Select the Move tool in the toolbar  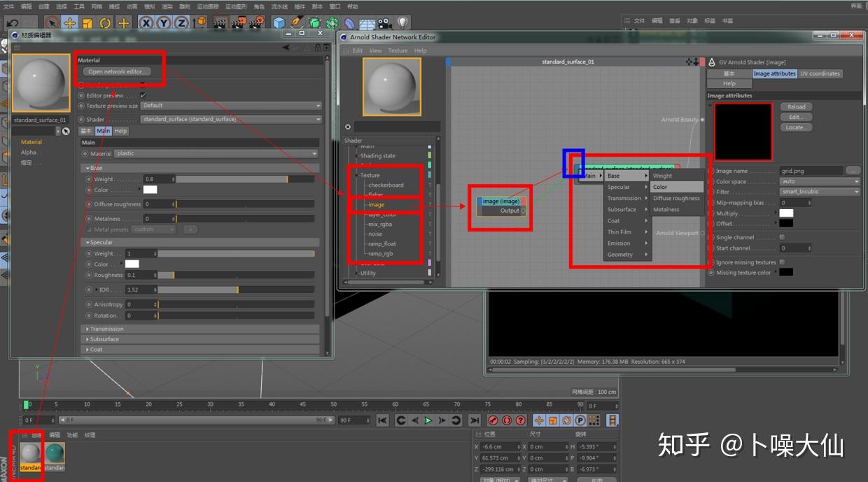pos(70,23)
